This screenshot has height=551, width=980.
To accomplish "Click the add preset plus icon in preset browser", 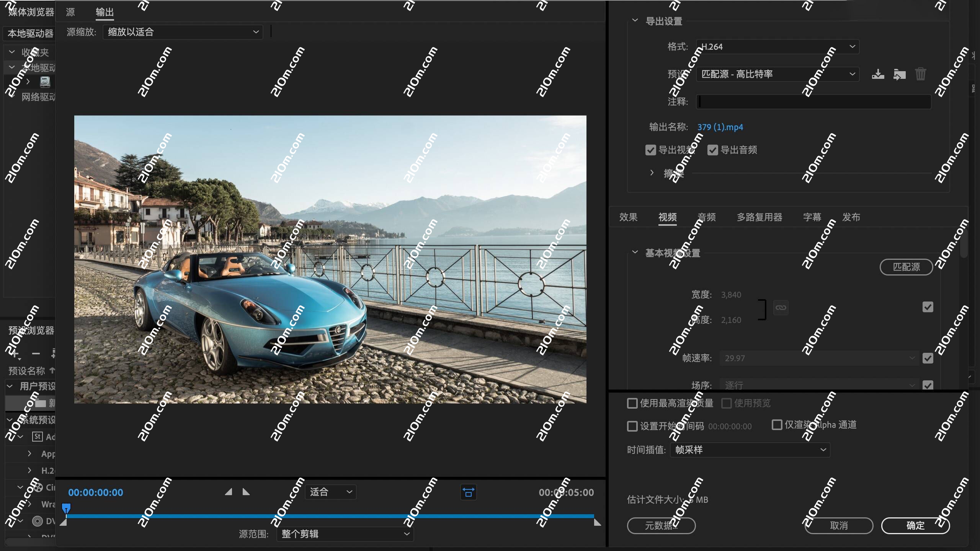I will point(15,354).
